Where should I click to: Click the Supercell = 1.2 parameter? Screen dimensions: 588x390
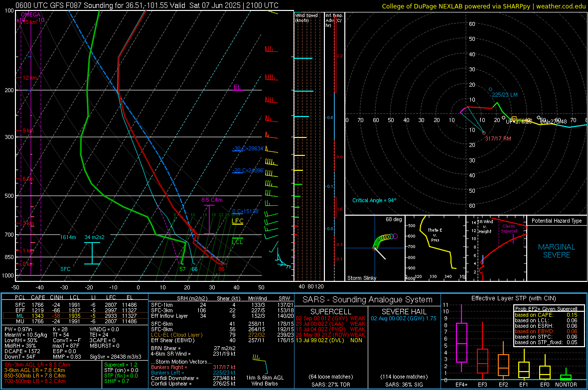click(x=121, y=365)
